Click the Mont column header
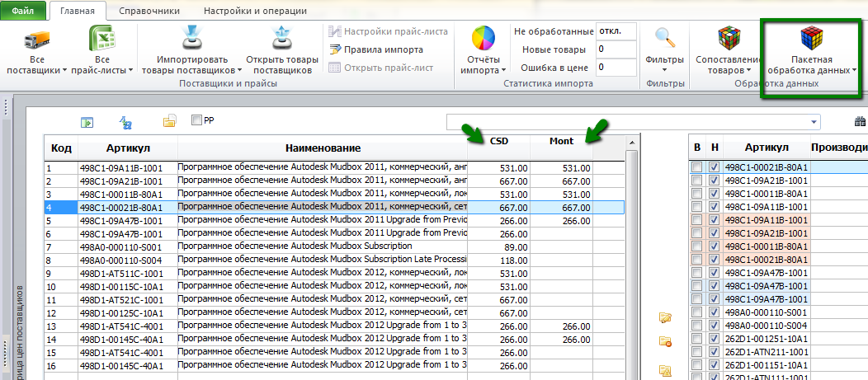Screen dimensions: 868x380 click(x=561, y=141)
